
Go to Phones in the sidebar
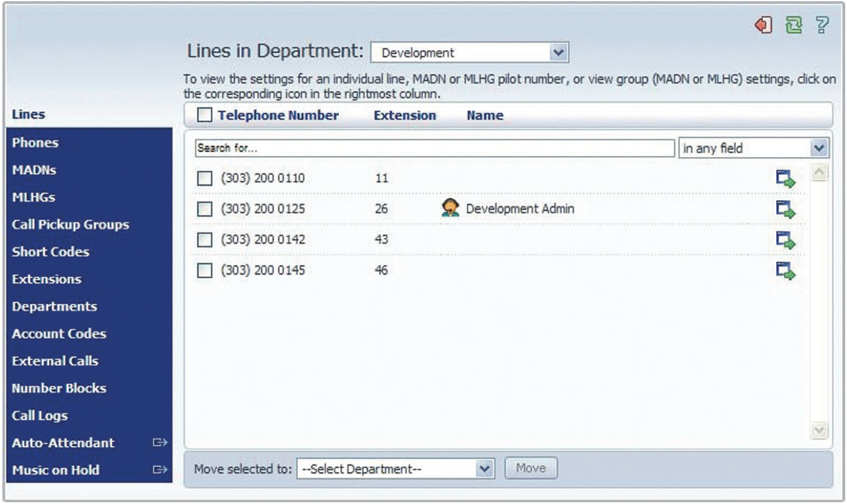coord(36,143)
